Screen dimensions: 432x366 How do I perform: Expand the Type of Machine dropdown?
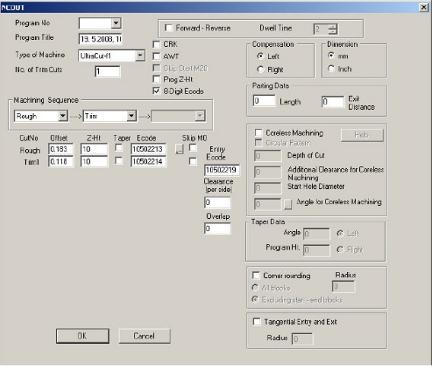pyautogui.click(x=140, y=56)
